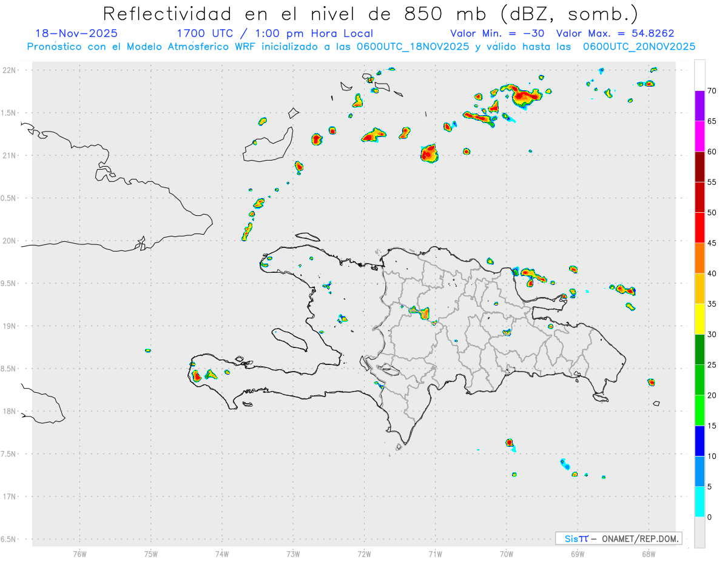Click the colorbar value '50'
The image size is (728, 562).
pos(712,213)
